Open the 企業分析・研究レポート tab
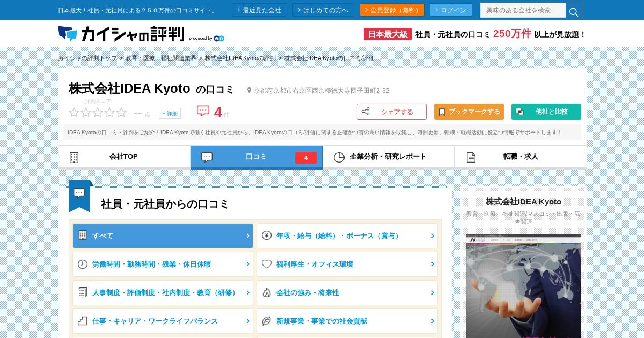The height and width of the screenshot is (338, 644). [x=388, y=157]
